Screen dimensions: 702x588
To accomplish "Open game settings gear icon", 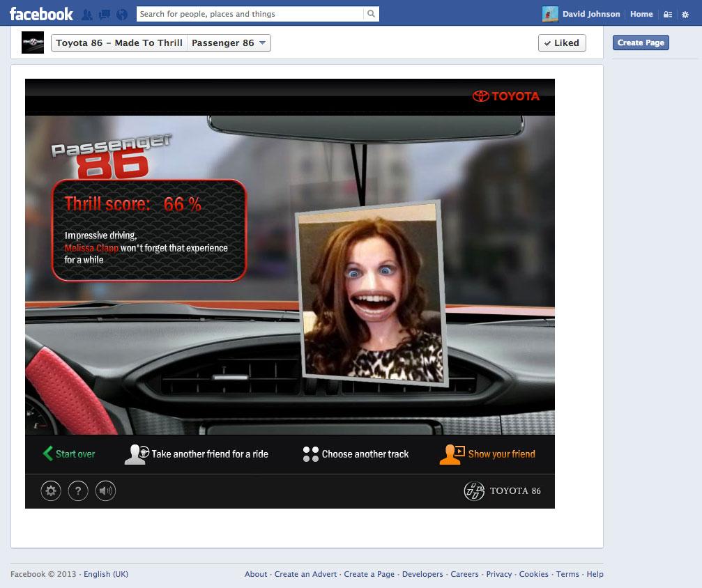I will [x=51, y=491].
